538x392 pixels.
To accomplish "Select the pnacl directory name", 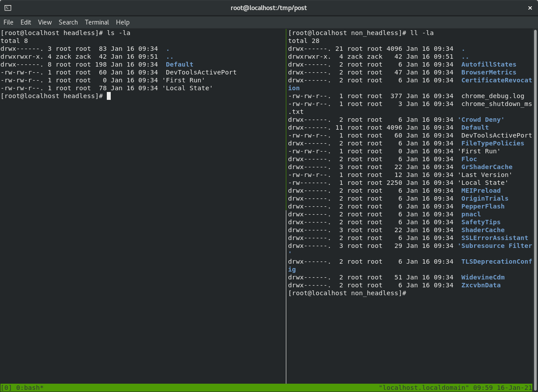I will tap(471, 214).
